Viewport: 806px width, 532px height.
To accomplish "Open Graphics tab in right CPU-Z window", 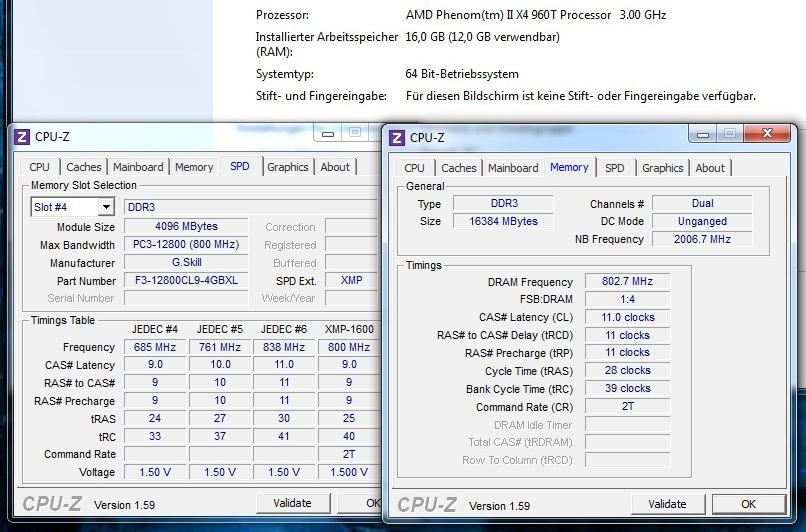I will coord(663,168).
